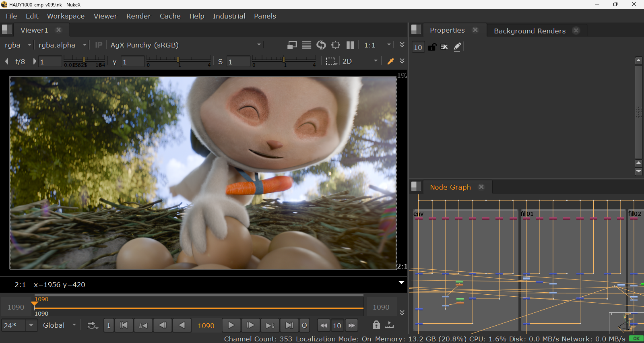Go to next keyframe
The image size is (644, 343).
click(x=270, y=325)
